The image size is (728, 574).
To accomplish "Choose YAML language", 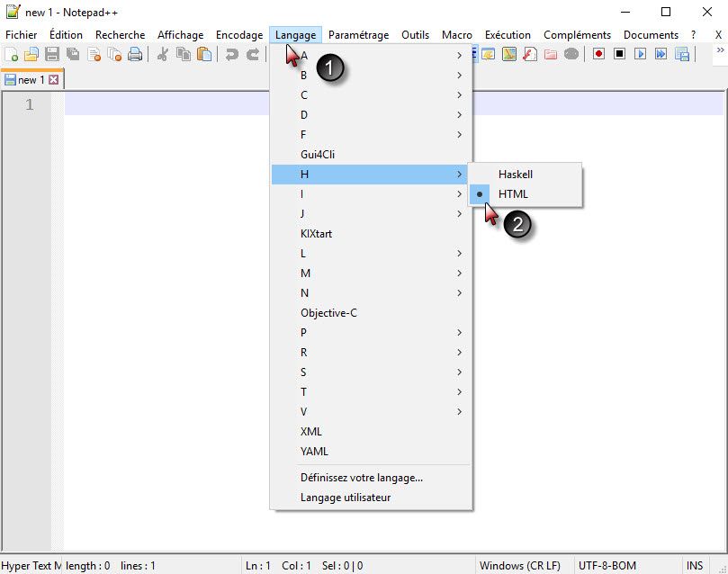I will click(x=372, y=452).
